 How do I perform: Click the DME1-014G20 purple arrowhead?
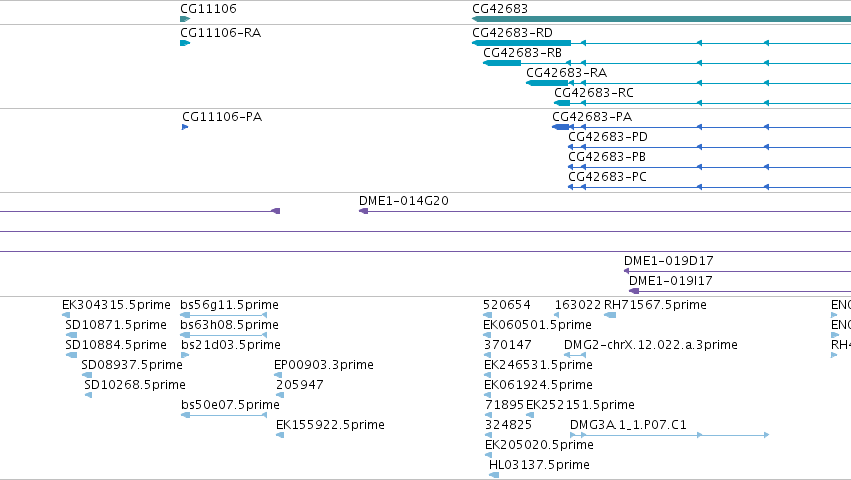click(x=364, y=211)
